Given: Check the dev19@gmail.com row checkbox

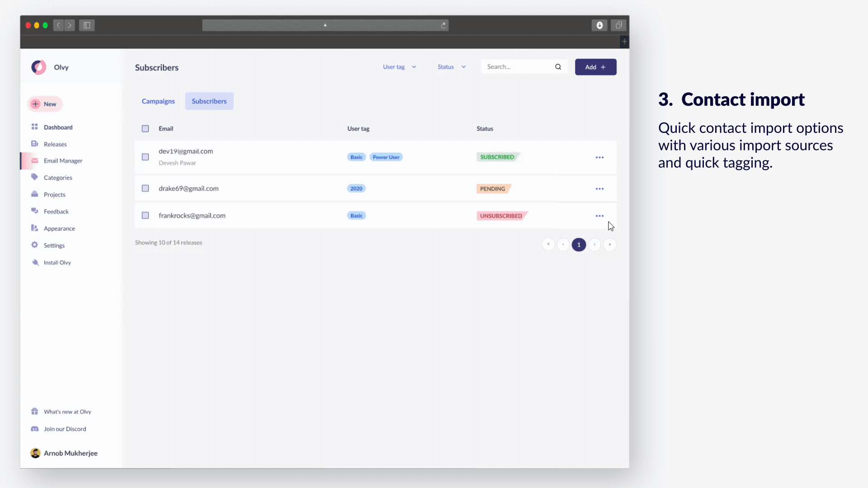Looking at the screenshot, I should [x=145, y=157].
